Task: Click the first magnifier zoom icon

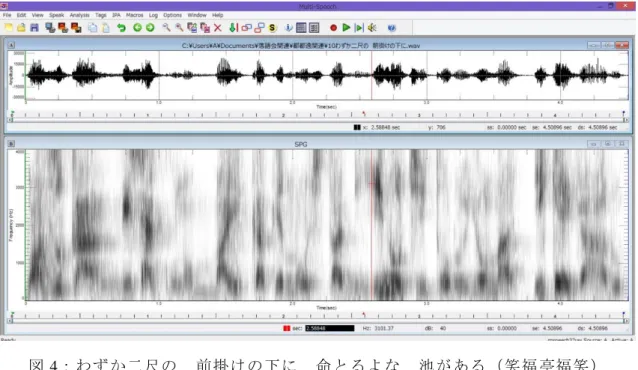Action: pyautogui.click(x=166, y=28)
